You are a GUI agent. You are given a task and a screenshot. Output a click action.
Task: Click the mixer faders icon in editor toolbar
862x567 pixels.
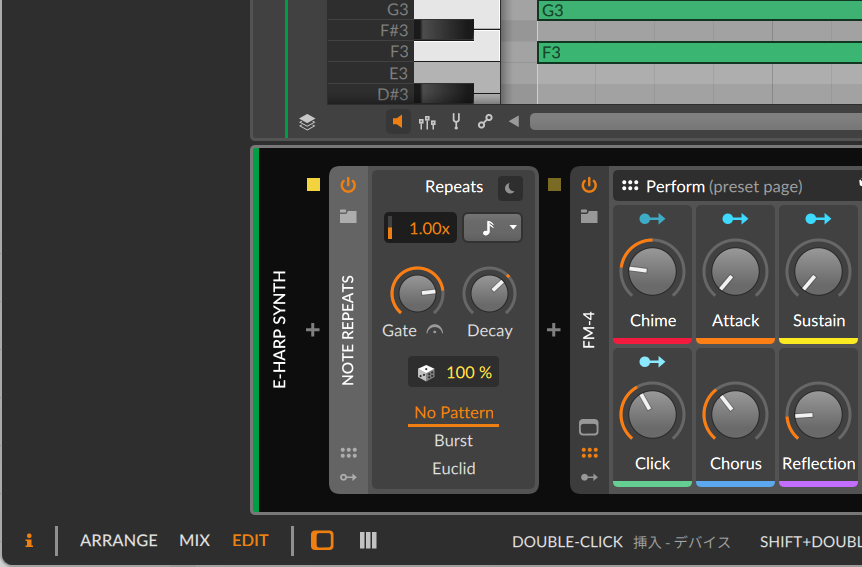427,122
